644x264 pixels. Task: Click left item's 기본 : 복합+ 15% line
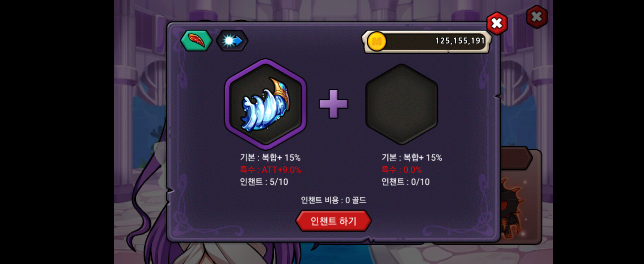pyautogui.click(x=270, y=158)
